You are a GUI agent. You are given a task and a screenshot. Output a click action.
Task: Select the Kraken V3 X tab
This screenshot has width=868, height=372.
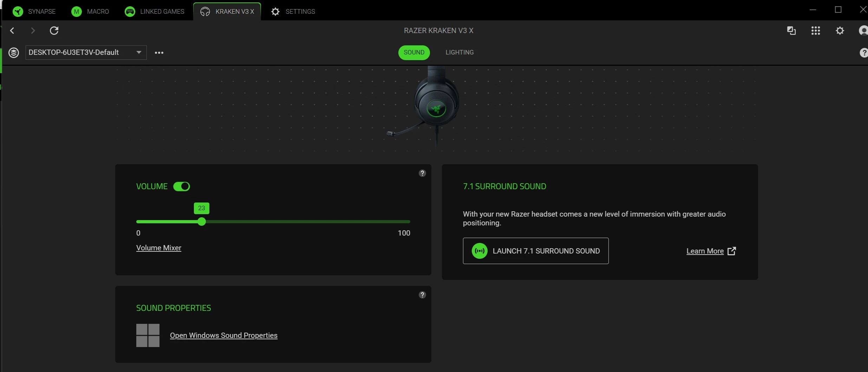coord(227,11)
